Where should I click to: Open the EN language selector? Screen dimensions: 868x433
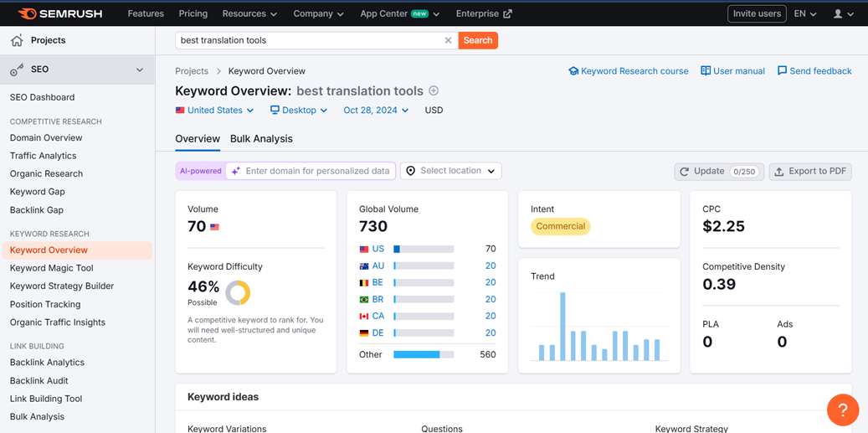click(805, 13)
